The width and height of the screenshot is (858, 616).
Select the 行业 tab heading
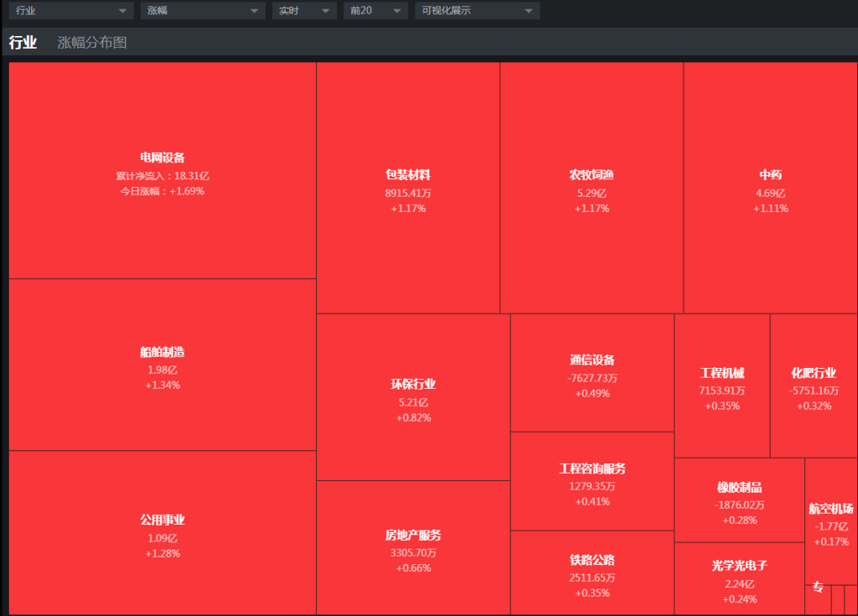[x=23, y=43]
